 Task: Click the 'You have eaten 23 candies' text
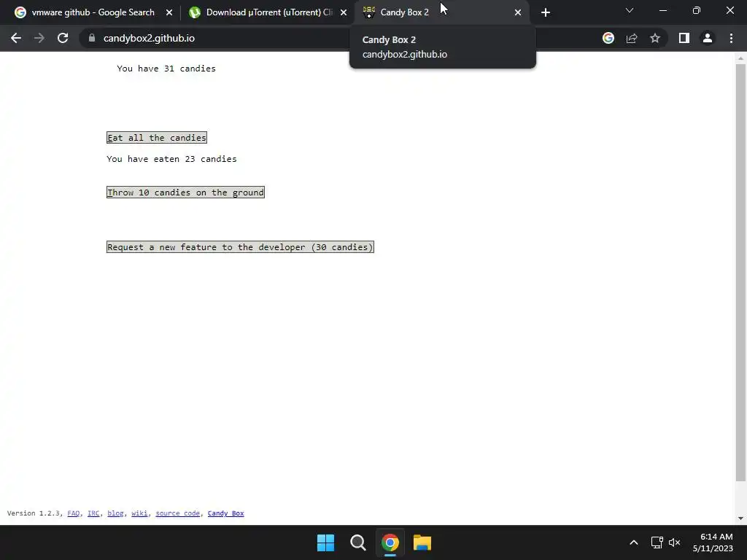(x=171, y=159)
